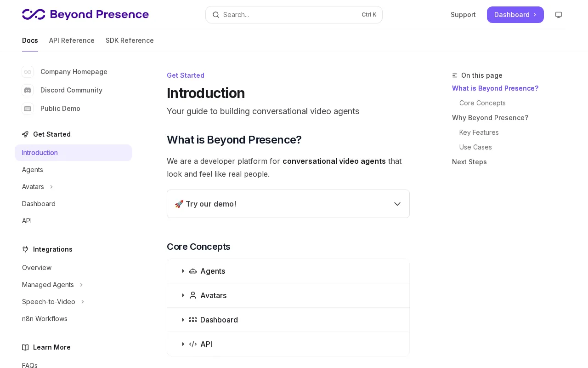
Task: Expand the Avatars core concept row
Action: [x=288, y=295]
